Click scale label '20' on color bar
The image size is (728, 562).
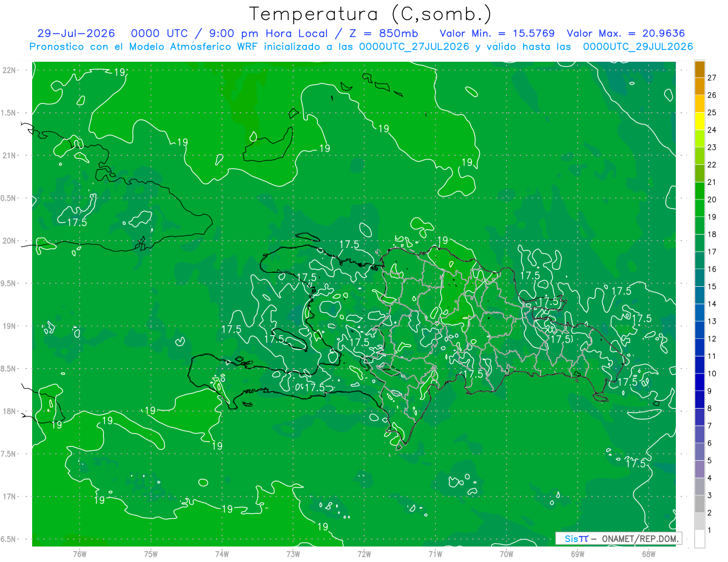pos(712,199)
